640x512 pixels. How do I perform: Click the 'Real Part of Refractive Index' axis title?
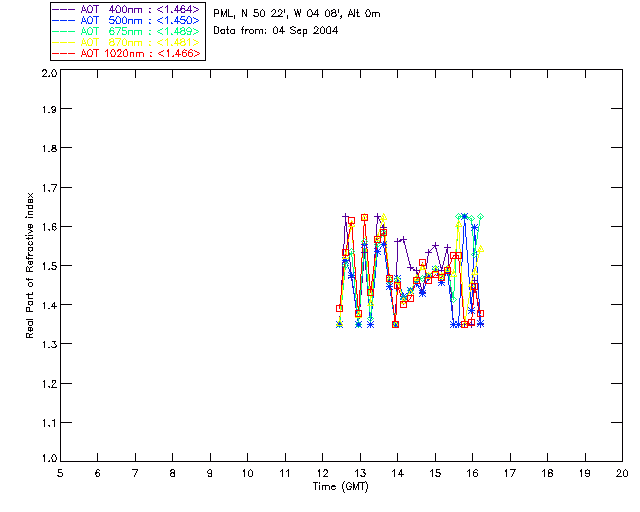coord(32,264)
